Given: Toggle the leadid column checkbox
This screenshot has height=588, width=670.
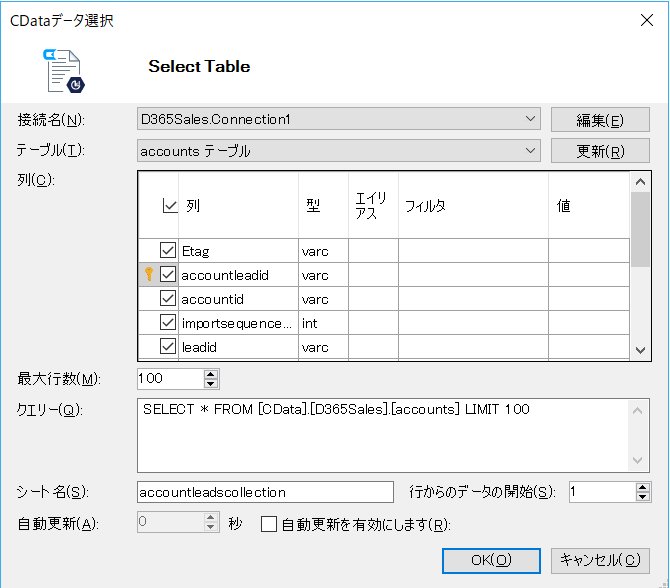Looking at the screenshot, I should (x=168, y=346).
